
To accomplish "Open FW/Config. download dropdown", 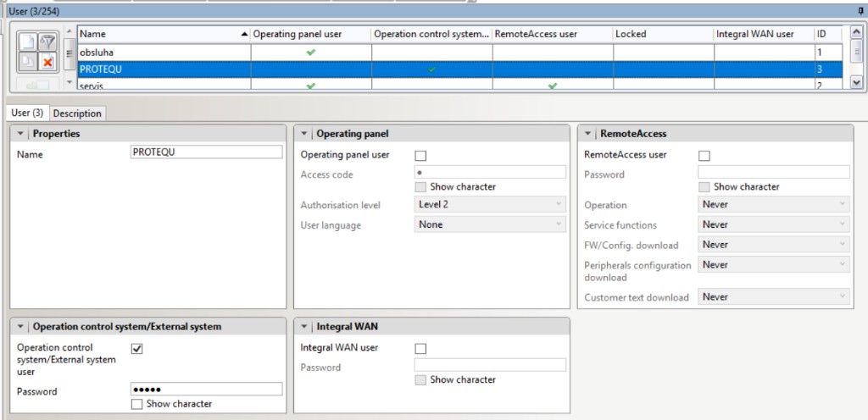I will [773, 245].
